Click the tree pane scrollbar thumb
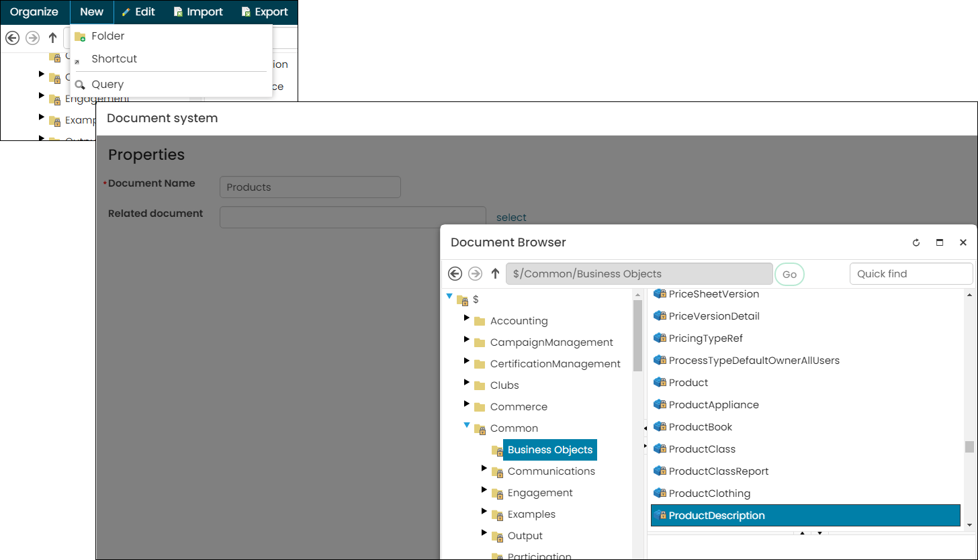Image resolution: width=978 pixels, height=560 pixels. (637, 336)
